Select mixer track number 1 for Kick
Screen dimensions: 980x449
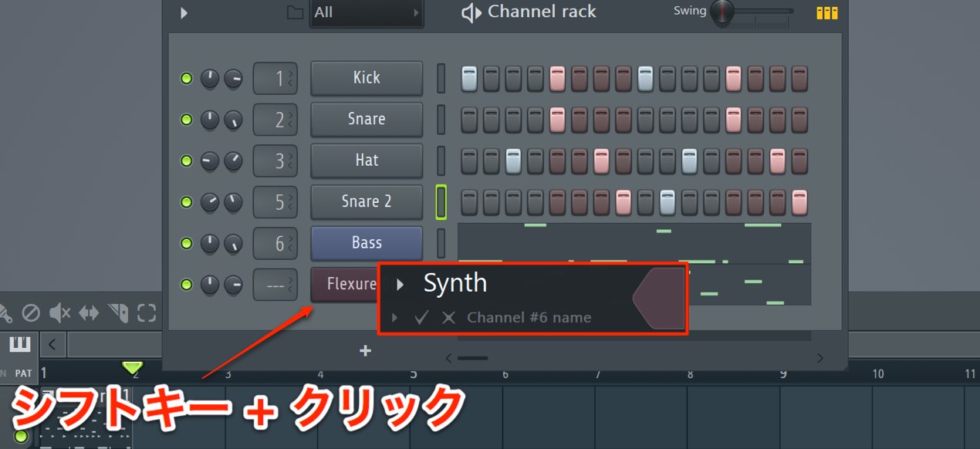275,78
